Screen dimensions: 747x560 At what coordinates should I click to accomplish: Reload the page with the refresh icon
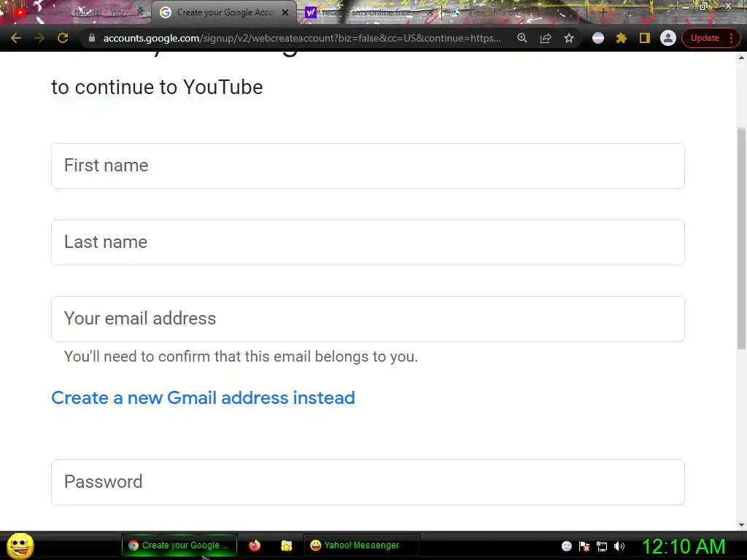click(x=63, y=38)
